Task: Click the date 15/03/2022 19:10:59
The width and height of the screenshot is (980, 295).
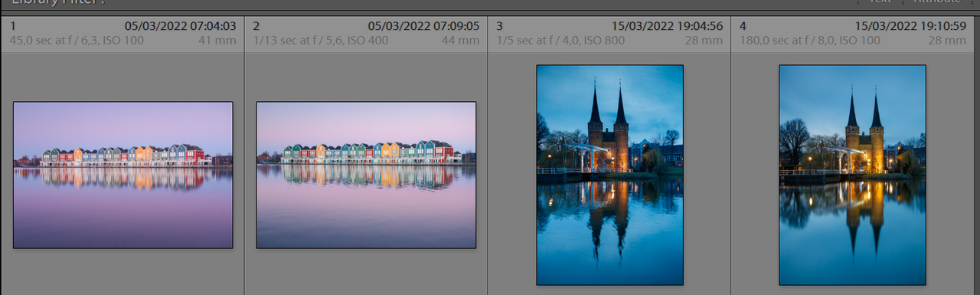Action: coord(910,26)
